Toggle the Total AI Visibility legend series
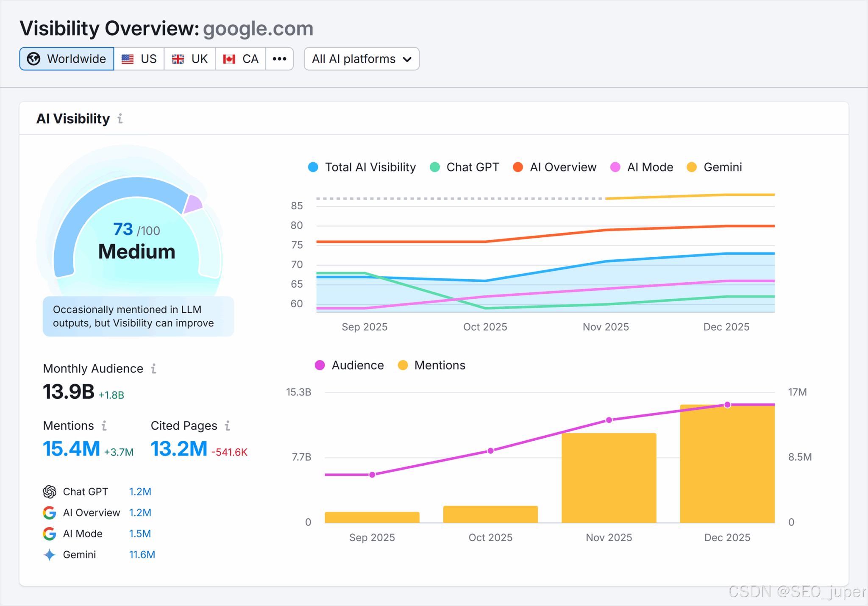Viewport: 868px width, 606px height. pyautogui.click(x=362, y=167)
